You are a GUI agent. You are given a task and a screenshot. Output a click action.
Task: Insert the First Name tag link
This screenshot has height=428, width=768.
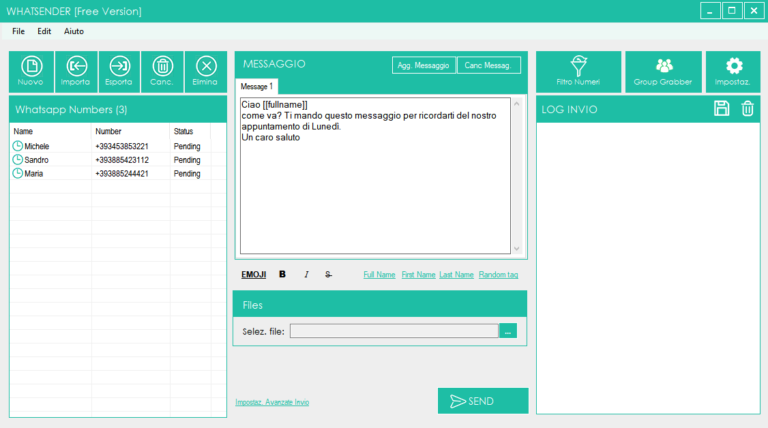[x=418, y=275]
